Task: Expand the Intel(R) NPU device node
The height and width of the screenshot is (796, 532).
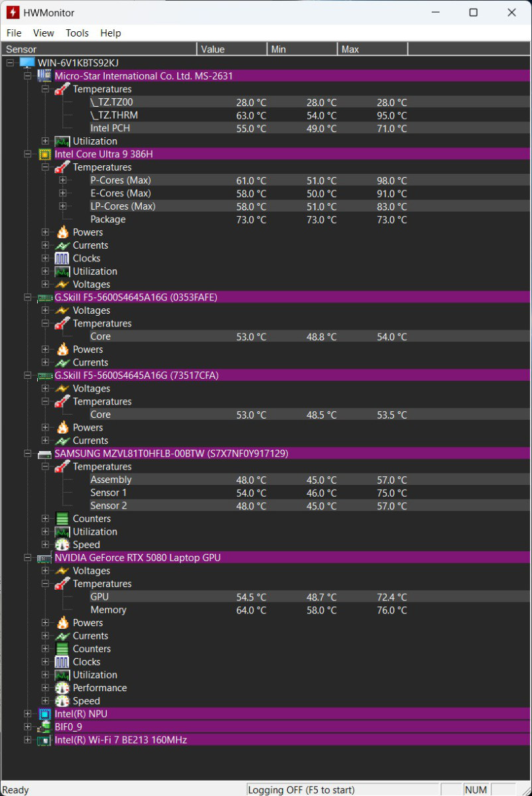Action: pos(27,714)
